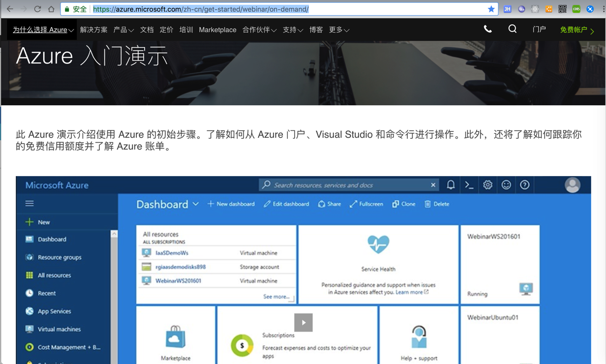Click Fullscreen button

[366, 204]
